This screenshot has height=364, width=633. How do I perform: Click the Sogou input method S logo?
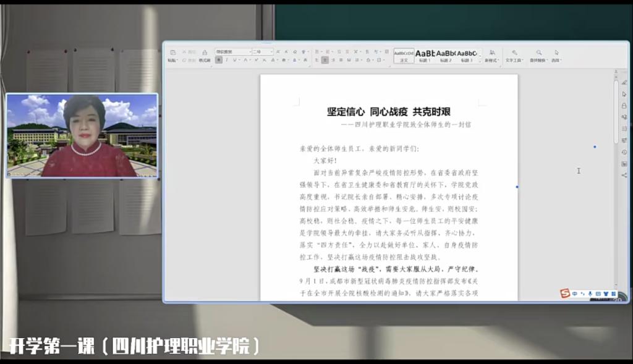click(564, 293)
